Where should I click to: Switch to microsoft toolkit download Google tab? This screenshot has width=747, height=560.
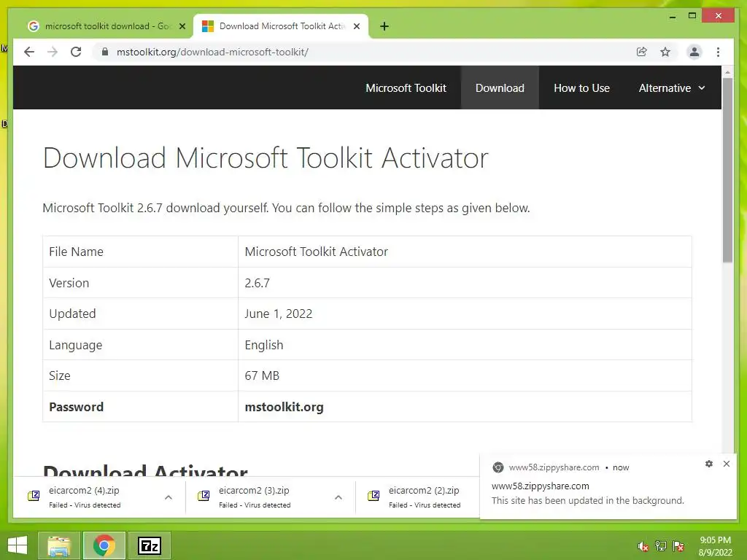click(x=106, y=26)
